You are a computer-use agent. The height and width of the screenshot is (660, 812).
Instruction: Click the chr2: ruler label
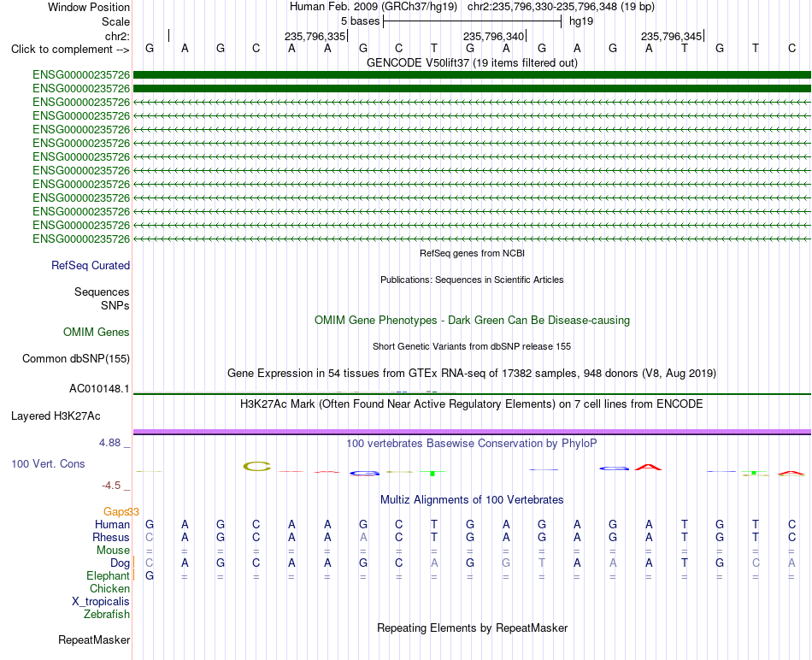(117, 36)
